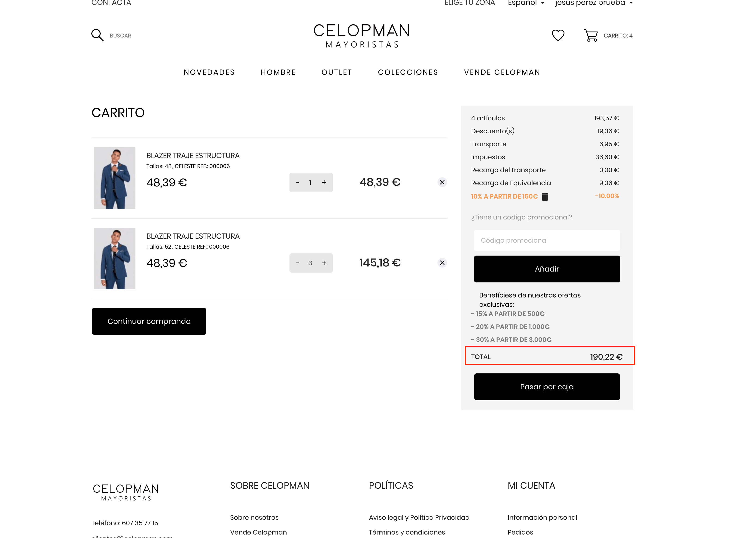This screenshot has width=756, height=538.
Task: Click the Añadir promo code button
Action: [546, 269]
